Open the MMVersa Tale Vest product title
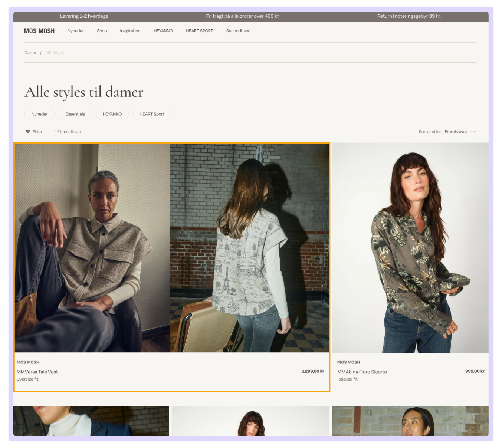 point(37,372)
